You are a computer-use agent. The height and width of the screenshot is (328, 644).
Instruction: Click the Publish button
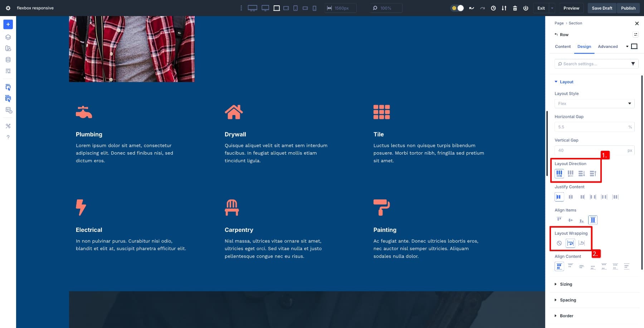(x=628, y=8)
